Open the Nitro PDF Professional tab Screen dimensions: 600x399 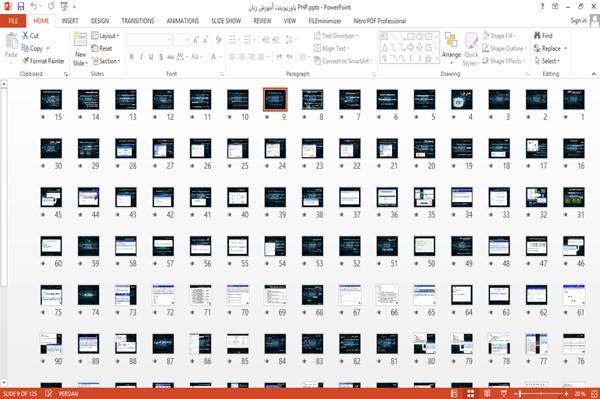[x=380, y=21]
